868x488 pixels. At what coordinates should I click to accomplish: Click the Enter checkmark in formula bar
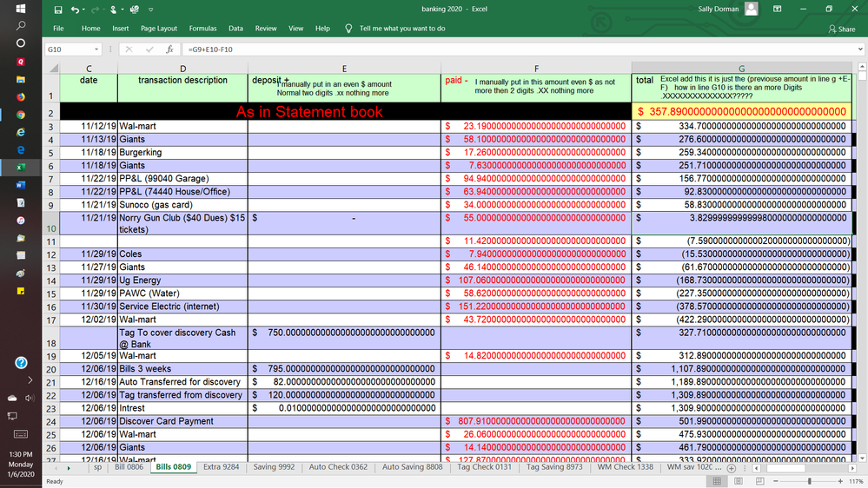149,49
